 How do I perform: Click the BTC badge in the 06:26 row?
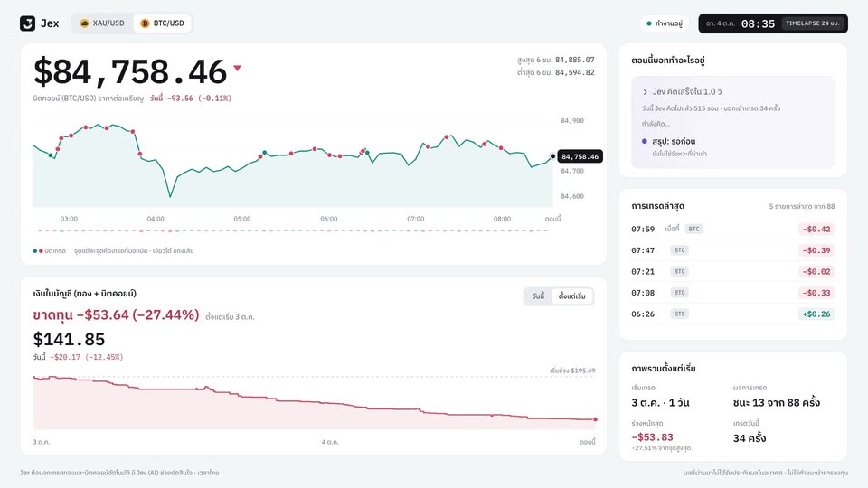point(680,314)
